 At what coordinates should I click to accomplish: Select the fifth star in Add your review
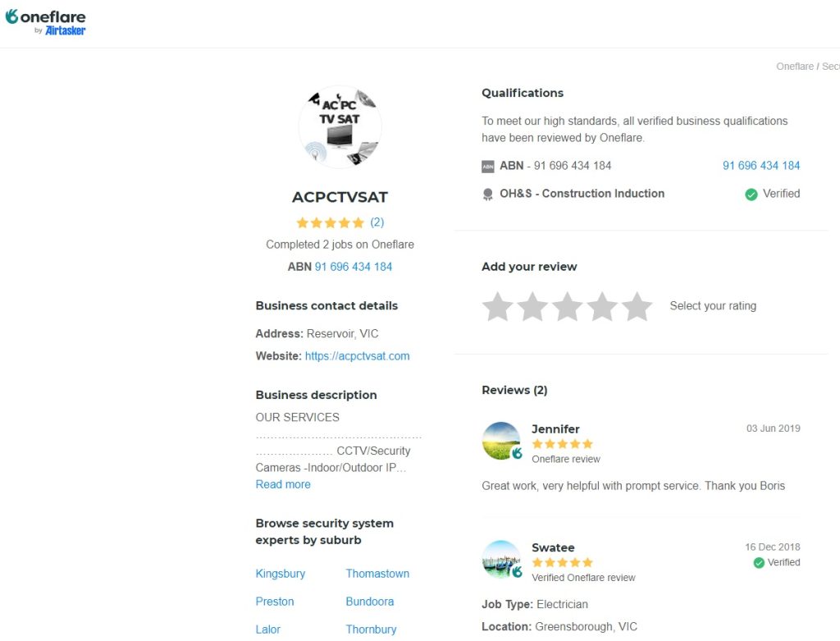(637, 306)
